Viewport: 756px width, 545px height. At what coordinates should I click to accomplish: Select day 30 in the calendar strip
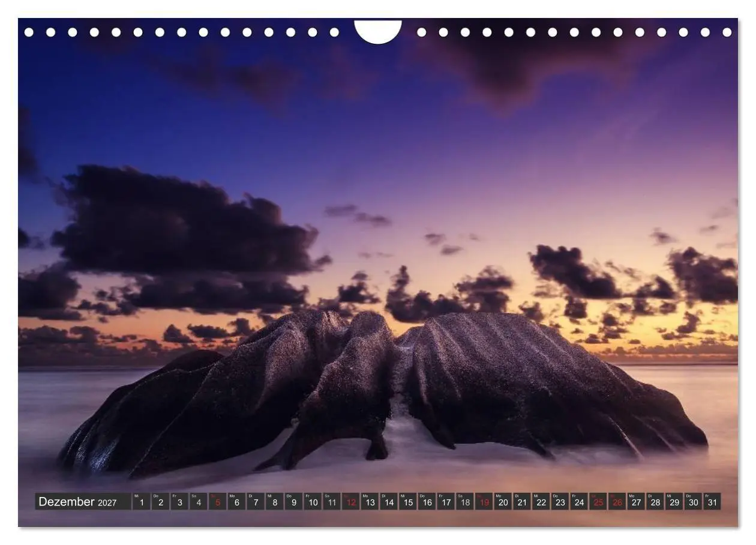pyautogui.click(x=694, y=502)
